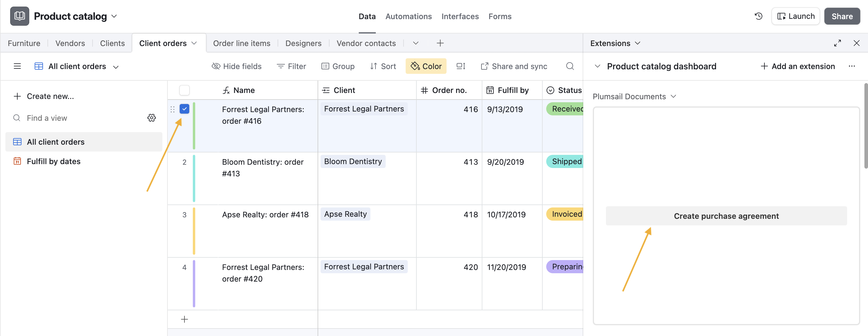
Task: Click the row height adjustment icon
Action: [x=460, y=66]
